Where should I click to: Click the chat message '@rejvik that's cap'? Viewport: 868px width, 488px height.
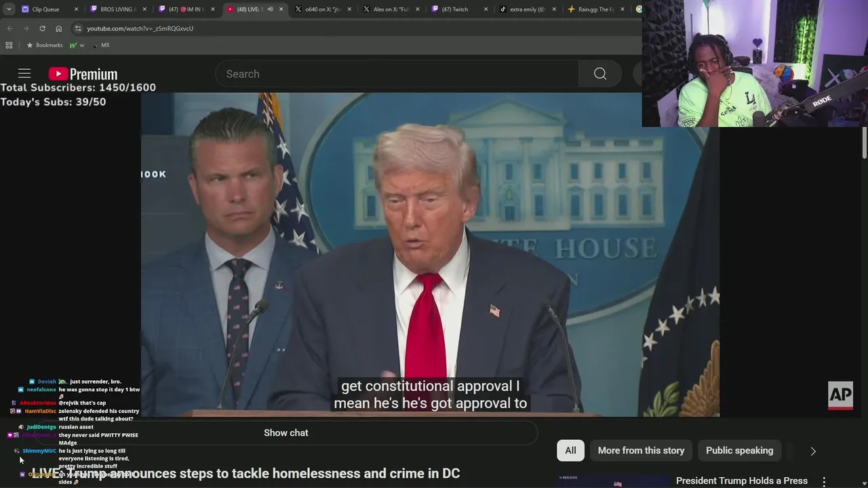click(x=82, y=403)
